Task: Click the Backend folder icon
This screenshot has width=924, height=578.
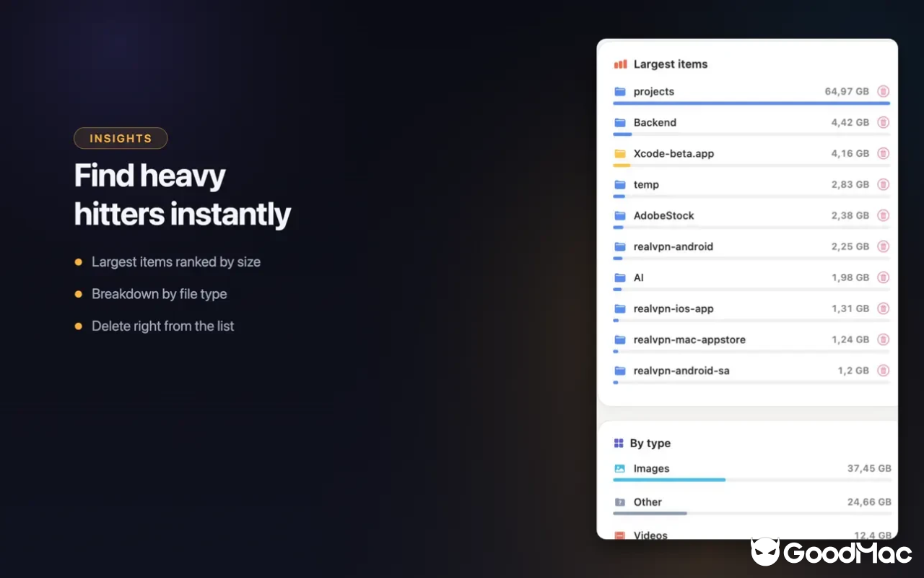Action: click(619, 123)
